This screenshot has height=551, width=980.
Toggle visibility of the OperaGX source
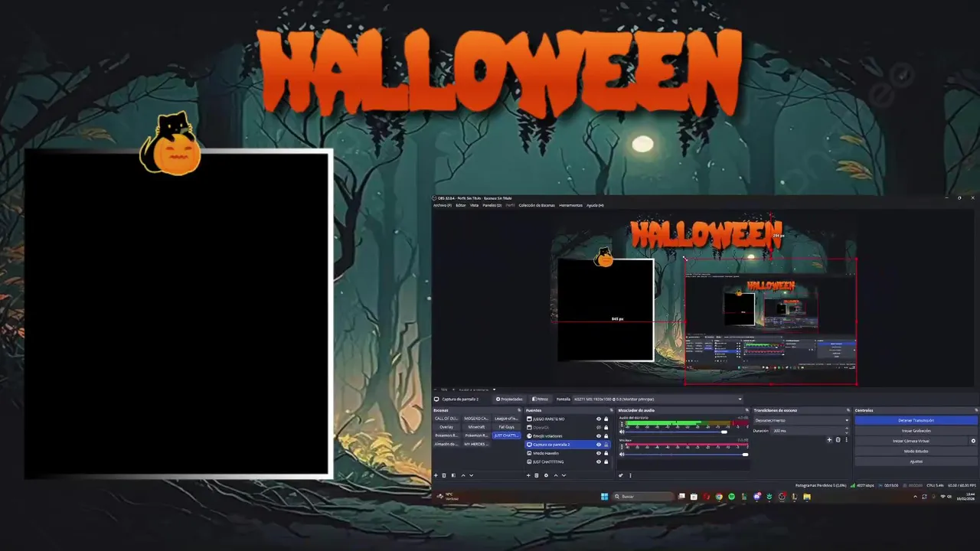pyautogui.click(x=599, y=427)
